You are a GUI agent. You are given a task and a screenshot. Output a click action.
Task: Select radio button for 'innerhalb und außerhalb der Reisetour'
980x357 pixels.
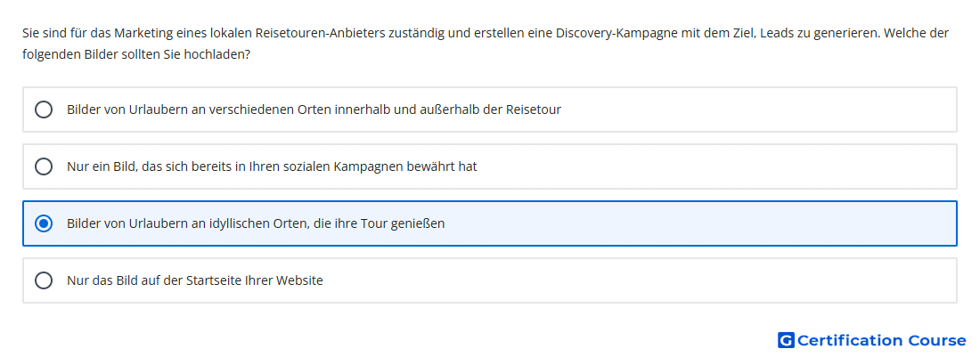point(44,110)
